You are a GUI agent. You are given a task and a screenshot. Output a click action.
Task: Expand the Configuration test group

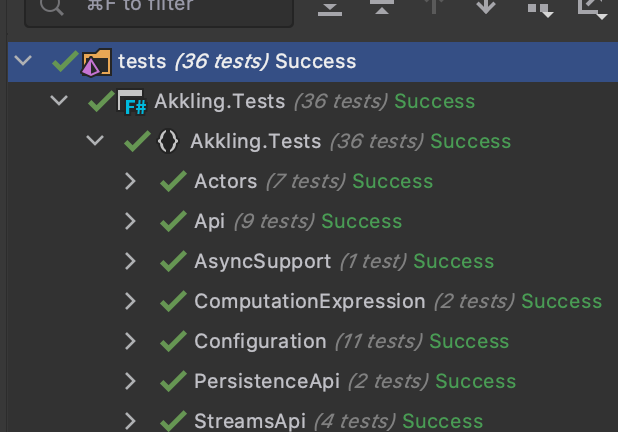(130, 341)
